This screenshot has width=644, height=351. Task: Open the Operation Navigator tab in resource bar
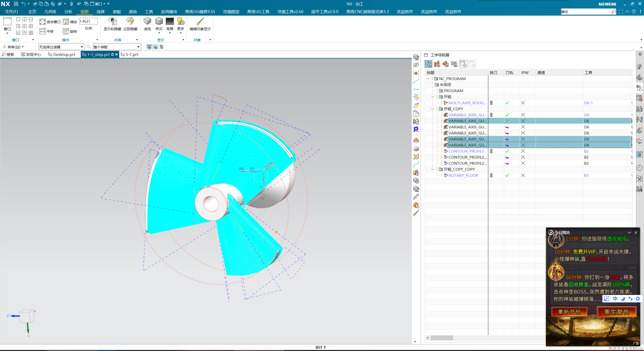click(x=639, y=88)
